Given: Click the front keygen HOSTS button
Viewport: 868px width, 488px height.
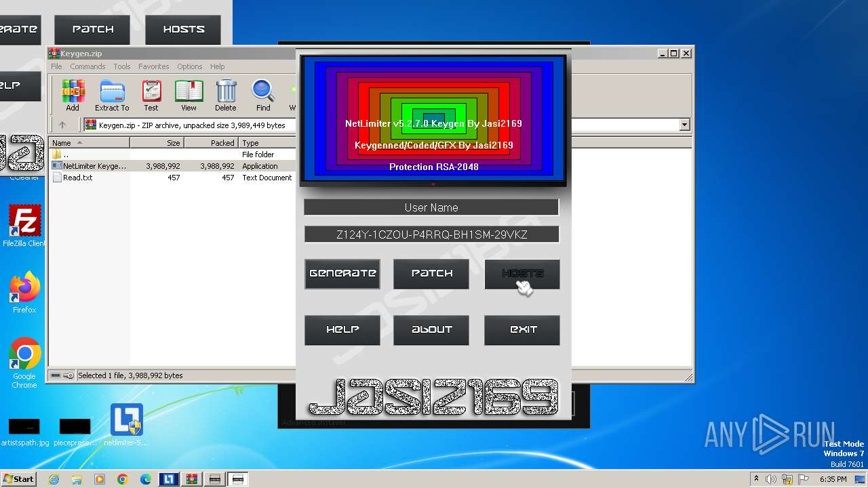Looking at the screenshot, I should click(x=522, y=274).
